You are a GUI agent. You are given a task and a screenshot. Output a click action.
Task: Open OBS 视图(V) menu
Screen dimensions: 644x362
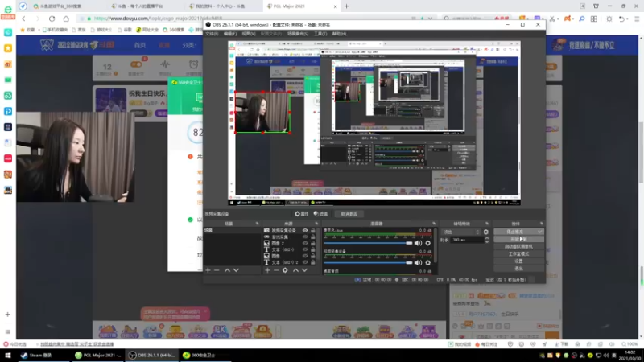249,34
